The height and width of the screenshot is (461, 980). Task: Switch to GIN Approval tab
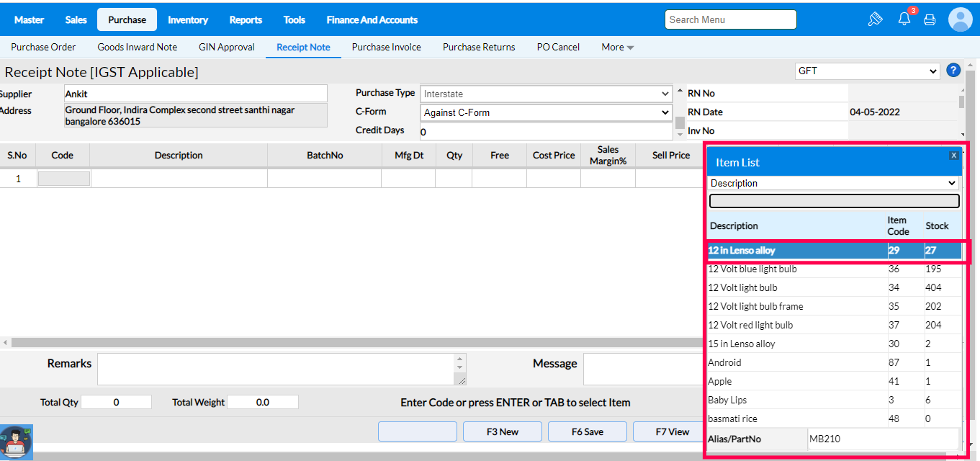point(227,47)
